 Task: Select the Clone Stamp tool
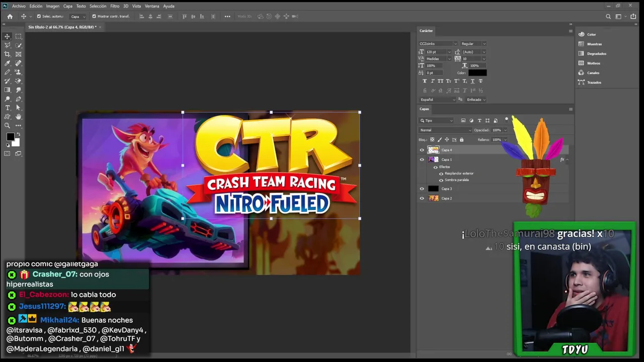point(19,72)
